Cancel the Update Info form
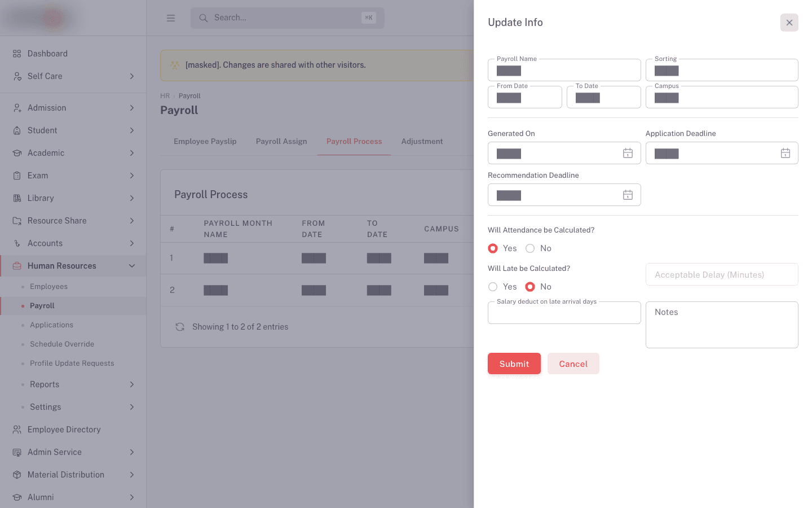Image resolution: width=812 pixels, height=508 pixels. click(573, 364)
